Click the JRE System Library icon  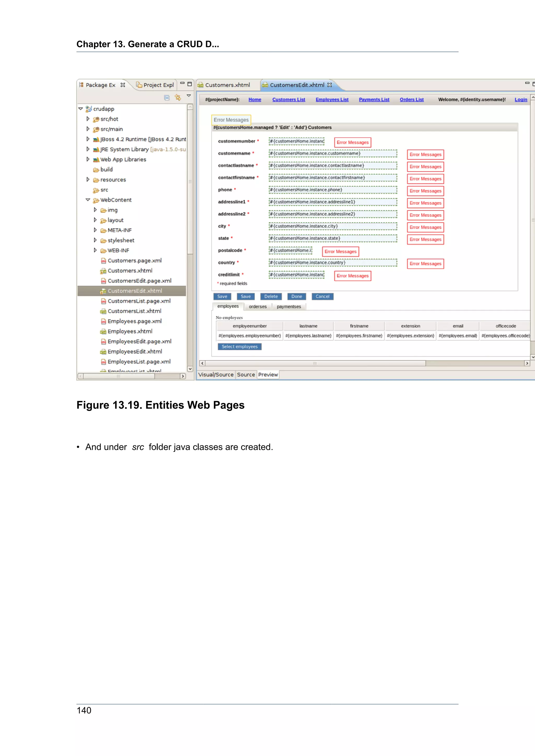pyautogui.click(x=96, y=150)
